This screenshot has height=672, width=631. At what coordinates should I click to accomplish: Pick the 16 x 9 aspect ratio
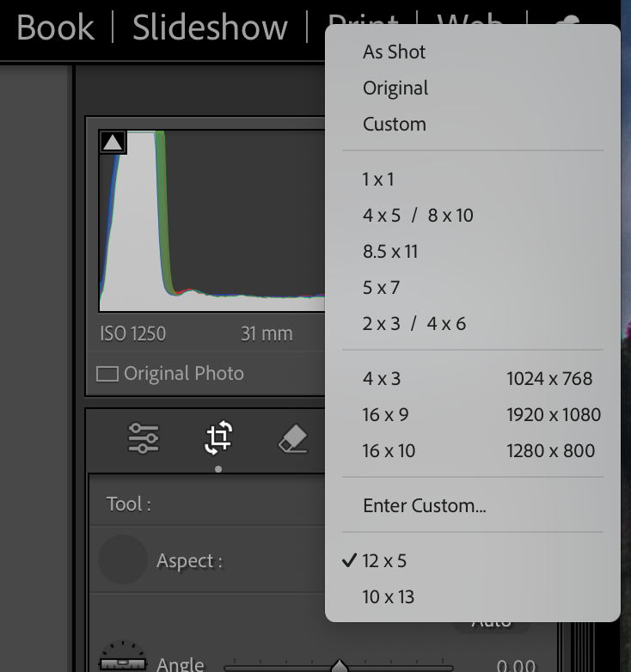pyautogui.click(x=384, y=414)
